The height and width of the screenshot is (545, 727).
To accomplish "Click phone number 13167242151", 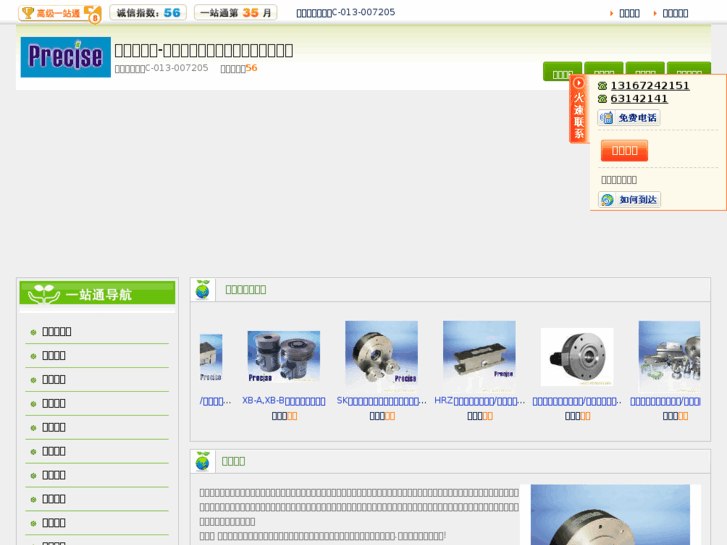I will 650,86.
